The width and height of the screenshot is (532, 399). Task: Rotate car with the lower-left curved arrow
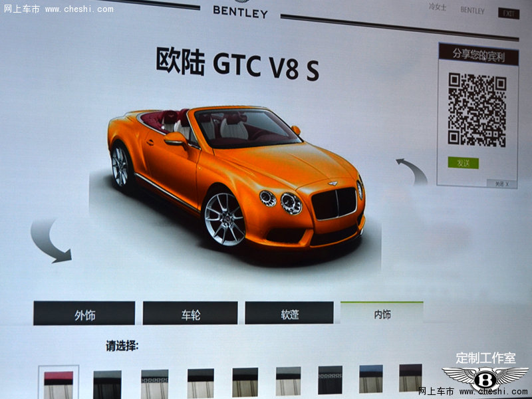[x=51, y=241]
